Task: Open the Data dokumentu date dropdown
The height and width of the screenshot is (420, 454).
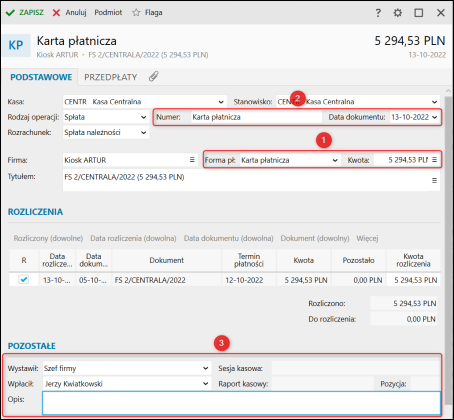Action: [434, 117]
